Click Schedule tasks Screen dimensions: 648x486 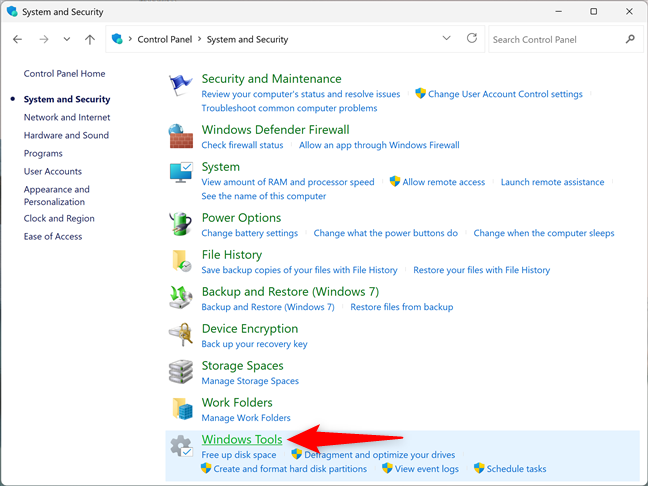[516, 469]
